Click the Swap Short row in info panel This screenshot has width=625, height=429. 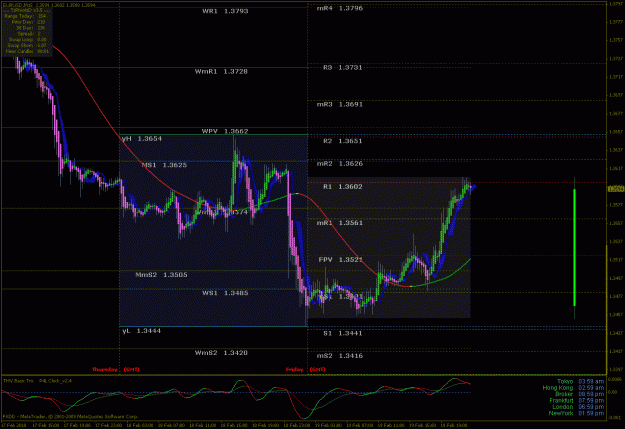click(x=28, y=45)
